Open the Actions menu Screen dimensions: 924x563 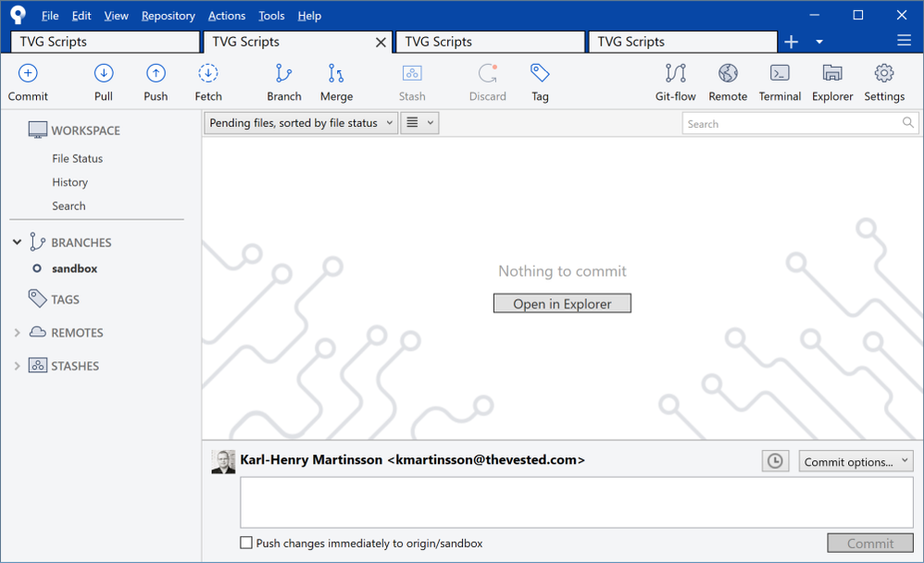(226, 16)
